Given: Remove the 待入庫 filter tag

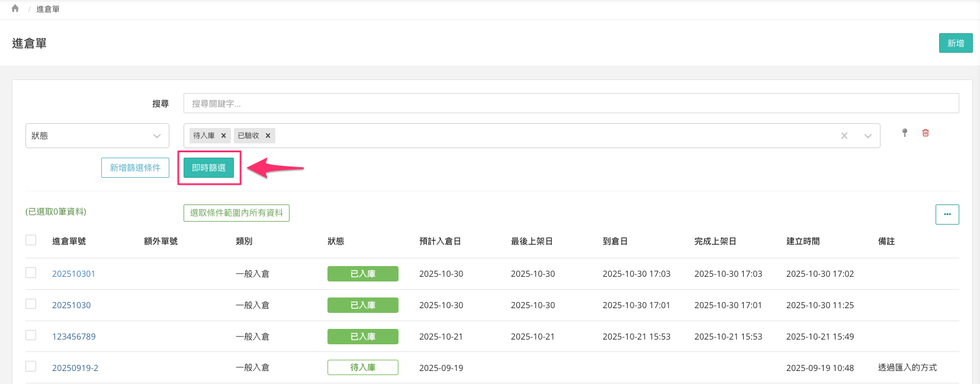Looking at the screenshot, I should coord(223,136).
